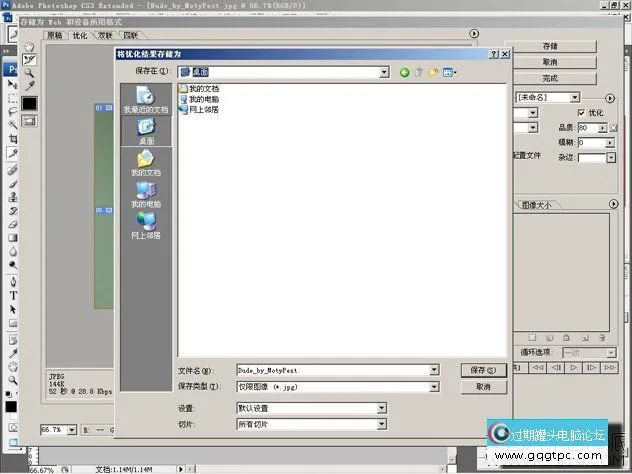This screenshot has height=474, width=632.
Task: Expand the 保存在 location dropdown
Action: pos(384,73)
